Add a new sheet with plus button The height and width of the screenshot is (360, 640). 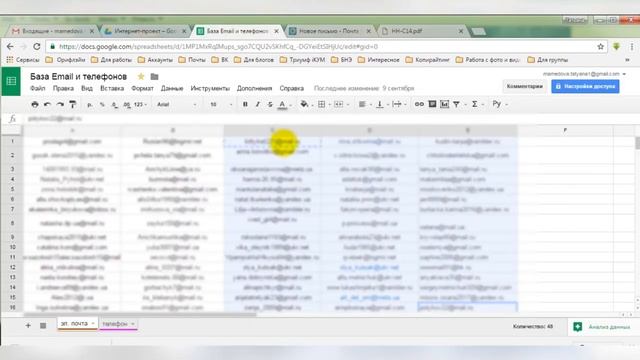point(28,325)
